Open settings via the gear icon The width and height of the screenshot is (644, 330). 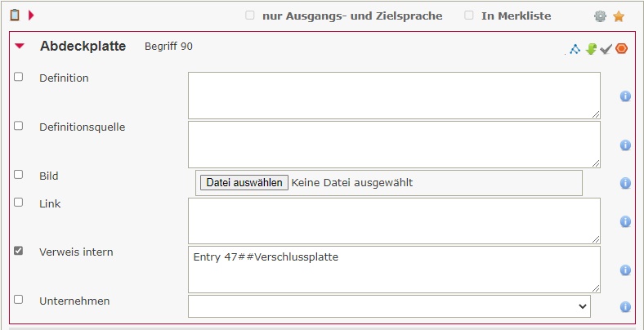coord(601,16)
